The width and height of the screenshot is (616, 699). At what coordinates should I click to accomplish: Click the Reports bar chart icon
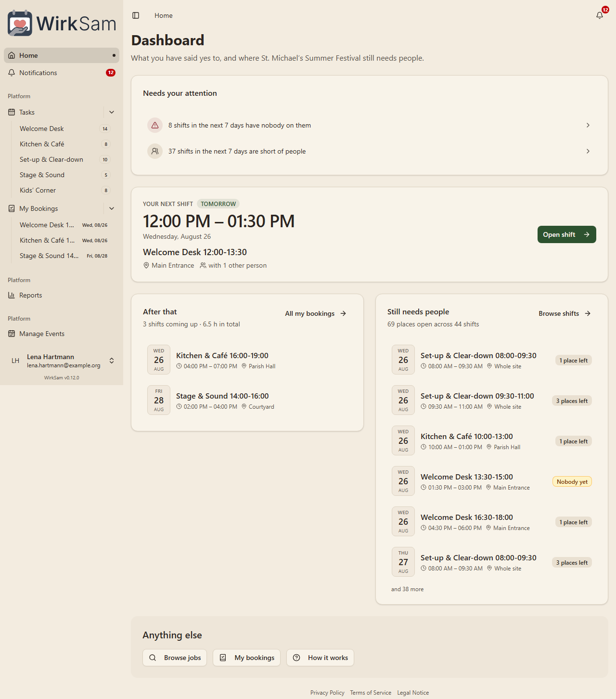(x=12, y=295)
